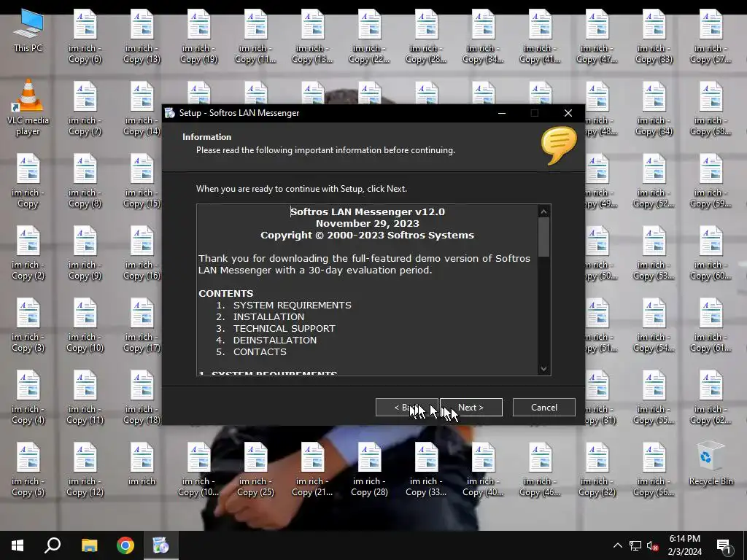Select the 'im rich - Copy (16)' file
The width and height of the screenshot is (747, 560).
(x=142, y=254)
